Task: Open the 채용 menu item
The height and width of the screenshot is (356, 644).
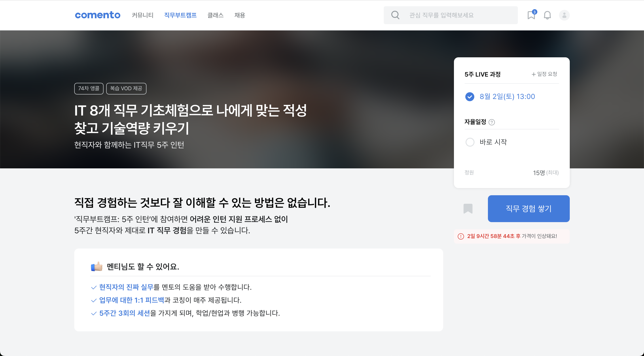Action: (239, 15)
